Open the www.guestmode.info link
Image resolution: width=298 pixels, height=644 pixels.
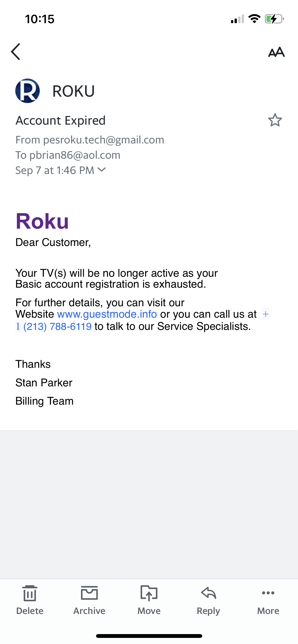[x=107, y=314]
